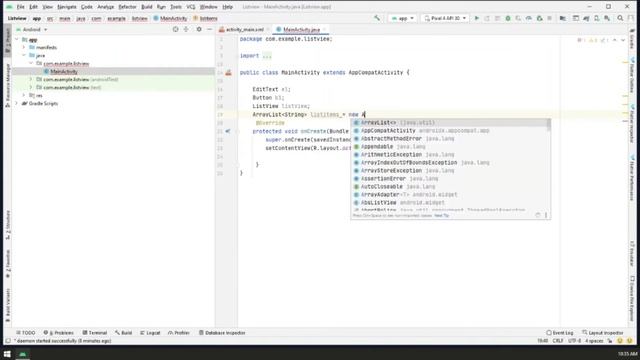Open the Build menu
The width and height of the screenshot is (640, 360).
click(147, 7)
